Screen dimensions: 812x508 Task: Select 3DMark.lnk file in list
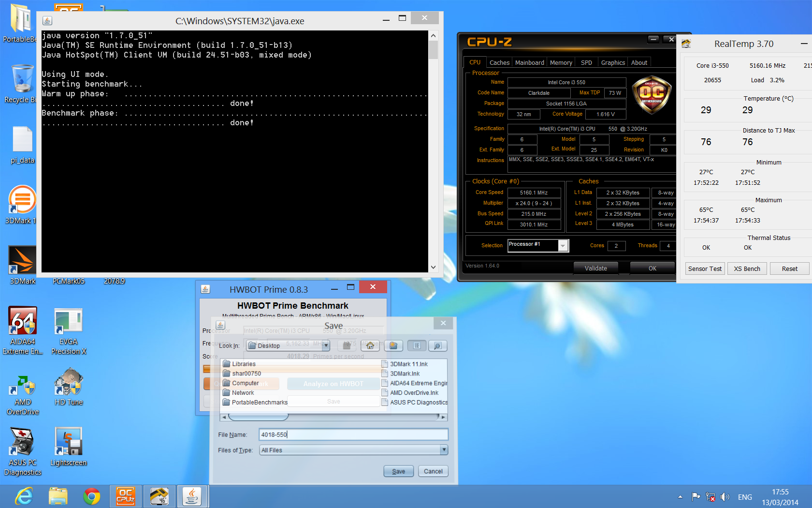[400, 374]
